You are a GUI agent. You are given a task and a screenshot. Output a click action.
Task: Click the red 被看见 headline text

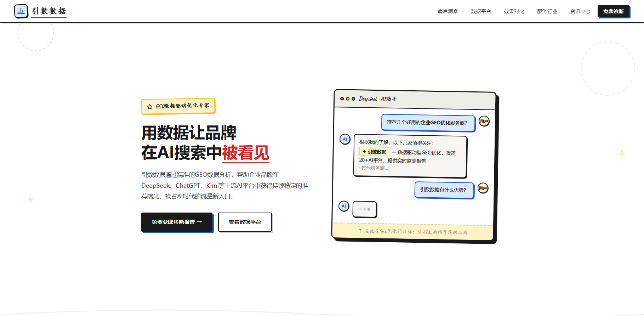(x=246, y=153)
